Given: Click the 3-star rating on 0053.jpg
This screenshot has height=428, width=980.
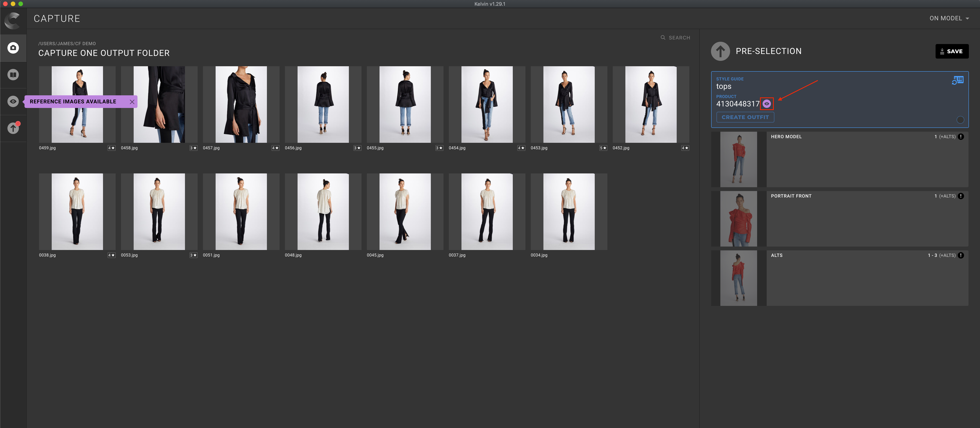Looking at the screenshot, I should (193, 255).
